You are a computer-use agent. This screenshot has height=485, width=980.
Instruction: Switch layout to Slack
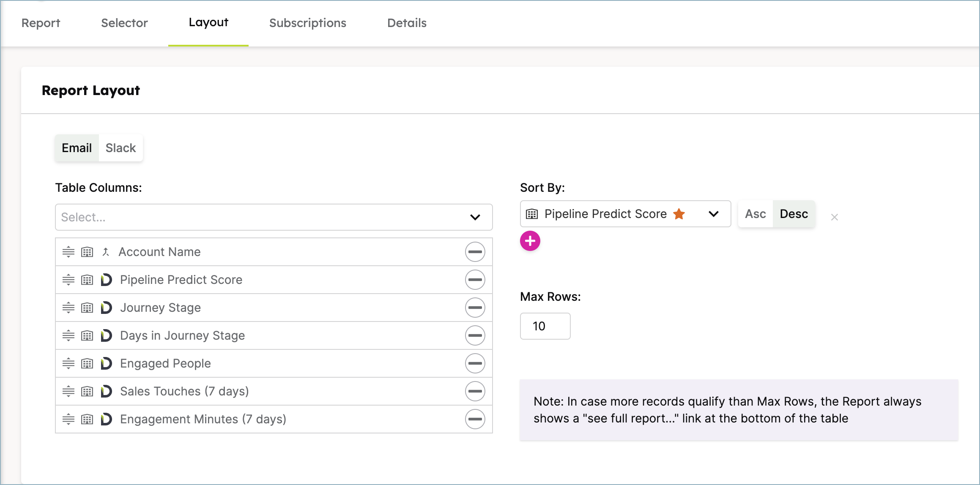120,148
